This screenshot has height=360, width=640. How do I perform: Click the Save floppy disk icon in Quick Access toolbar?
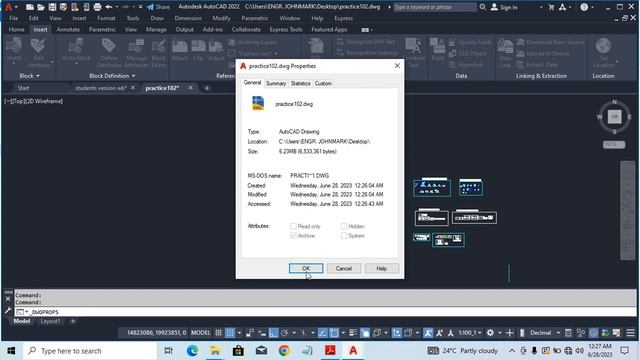[x=52, y=7]
